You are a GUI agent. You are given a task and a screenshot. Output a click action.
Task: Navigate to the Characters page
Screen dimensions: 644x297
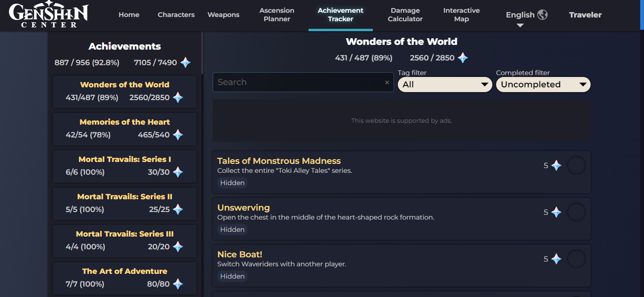point(176,15)
